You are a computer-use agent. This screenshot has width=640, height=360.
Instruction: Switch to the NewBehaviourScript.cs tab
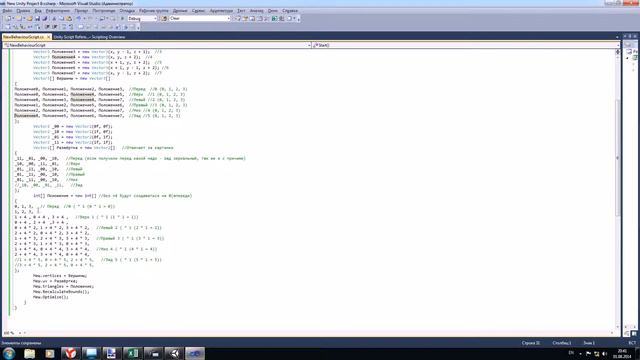[x=24, y=37]
